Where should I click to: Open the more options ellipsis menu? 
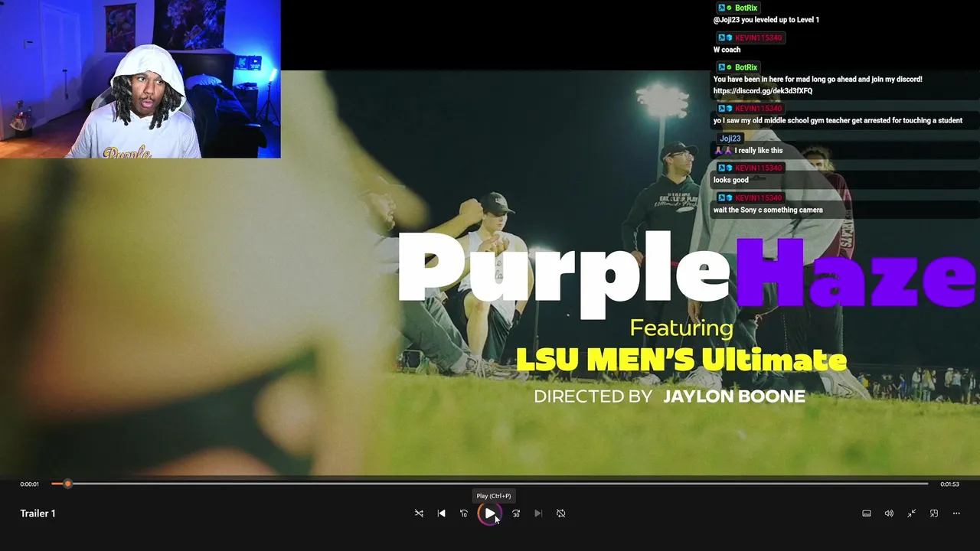click(x=956, y=514)
